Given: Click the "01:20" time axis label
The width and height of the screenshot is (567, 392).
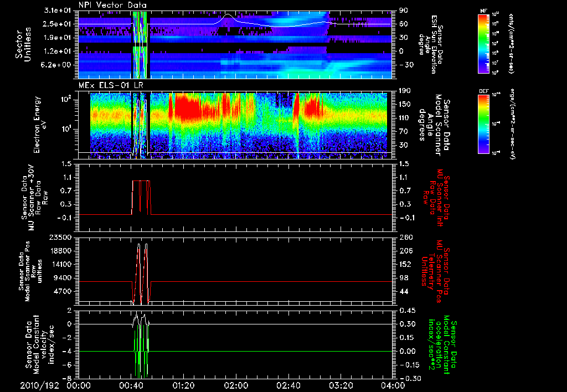Looking at the screenshot, I should [x=183, y=385].
